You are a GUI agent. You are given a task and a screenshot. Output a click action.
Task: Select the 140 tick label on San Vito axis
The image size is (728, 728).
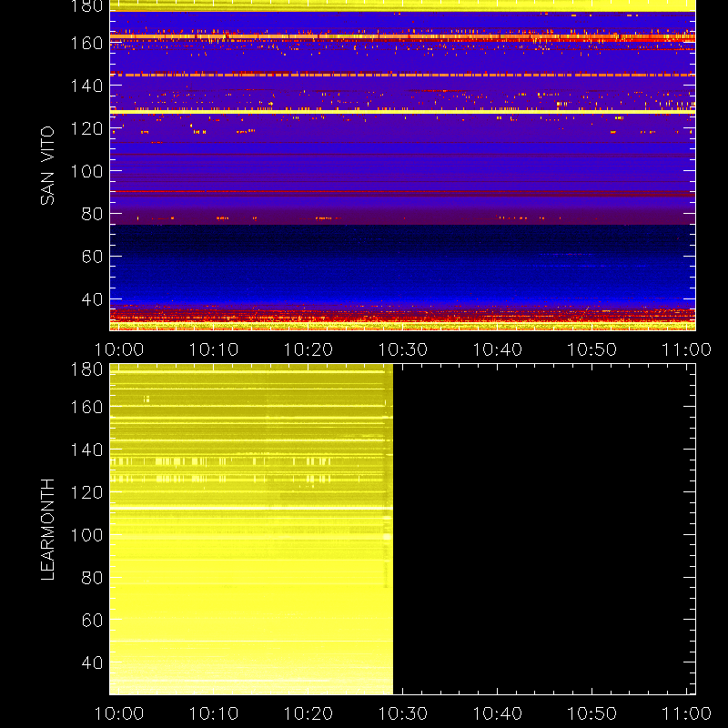86,86
